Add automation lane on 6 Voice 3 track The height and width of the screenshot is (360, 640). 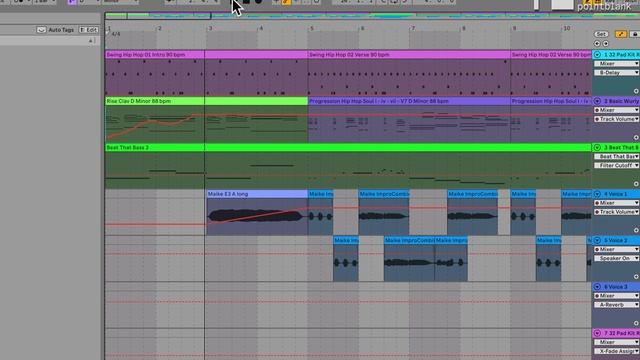pyautogui.click(x=636, y=324)
